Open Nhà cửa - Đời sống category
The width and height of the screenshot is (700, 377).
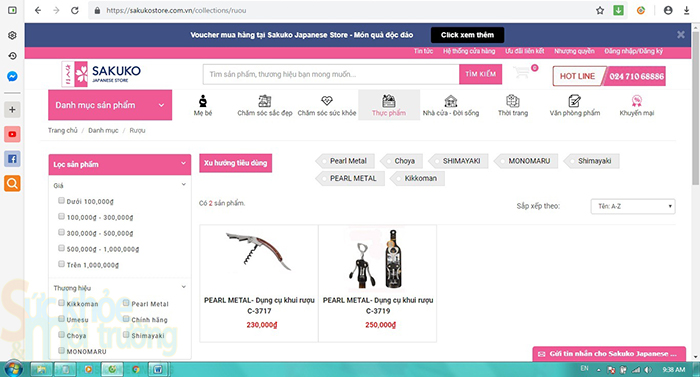451,106
